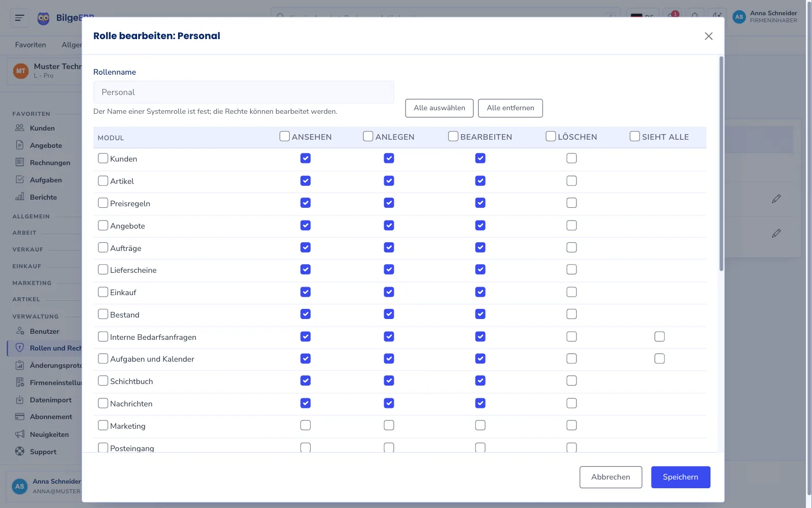Screen dimensions: 812x508
Task: Click the Abbrechen button
Action: tap(611, 477)
